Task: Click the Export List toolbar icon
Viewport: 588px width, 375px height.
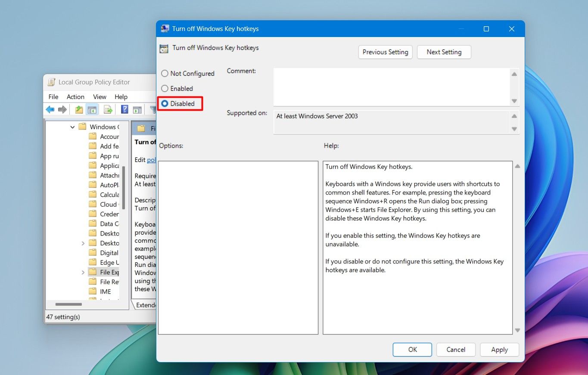Action: (108, 110)
